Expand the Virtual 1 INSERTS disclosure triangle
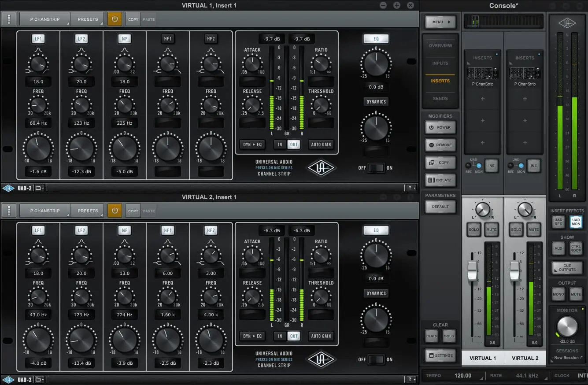 469,64
